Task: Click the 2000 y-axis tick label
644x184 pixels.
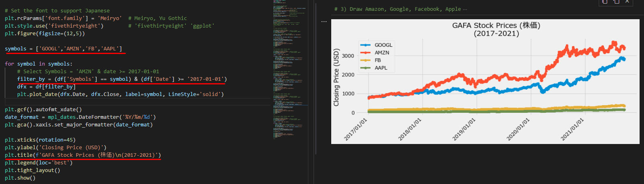Action: [348, 75]
